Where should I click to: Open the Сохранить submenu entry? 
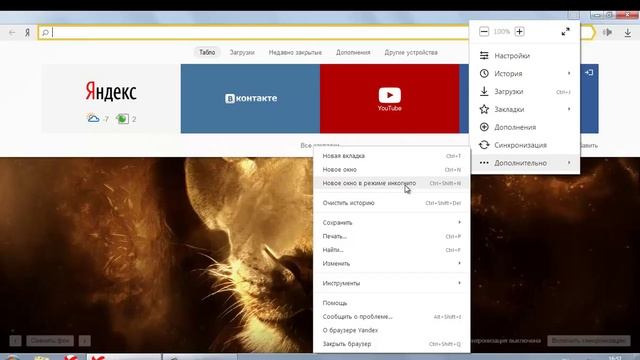392,222
